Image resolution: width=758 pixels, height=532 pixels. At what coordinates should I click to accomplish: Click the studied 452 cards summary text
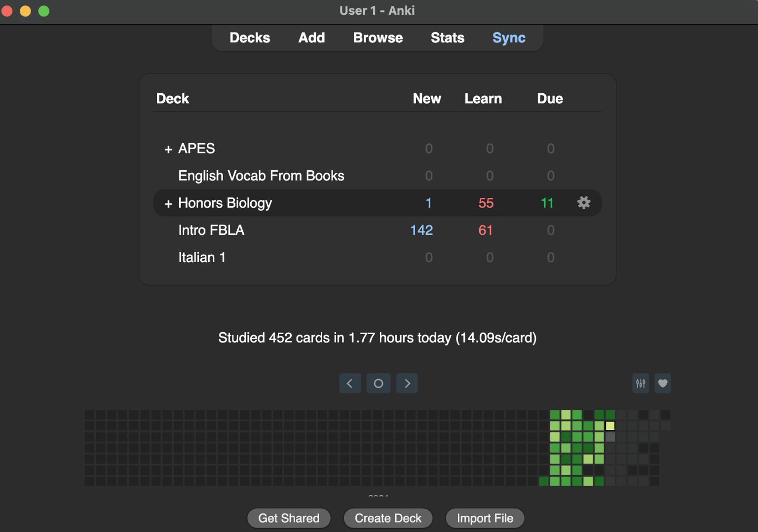(378, 338)
